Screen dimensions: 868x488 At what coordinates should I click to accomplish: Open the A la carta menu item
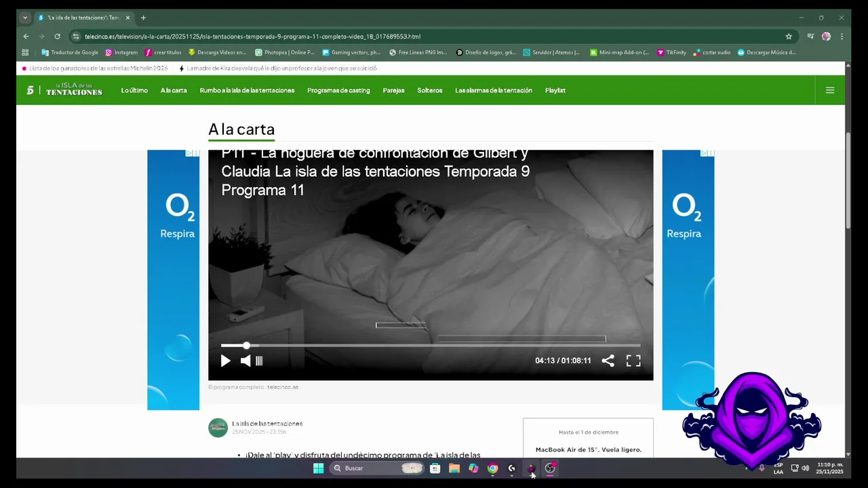coord(174,90)
